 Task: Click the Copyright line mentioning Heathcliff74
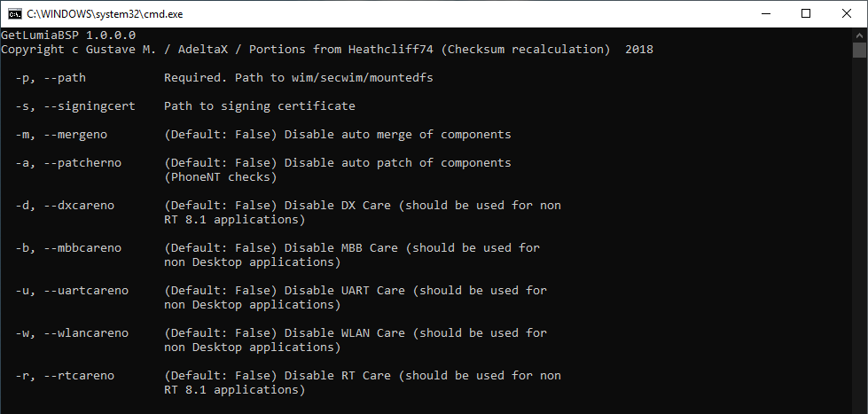point(327,50)
